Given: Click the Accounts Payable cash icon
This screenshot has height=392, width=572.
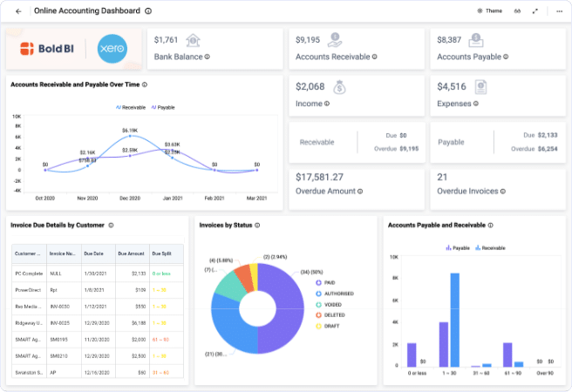Looking at the screenshot, I should point(476,40).
